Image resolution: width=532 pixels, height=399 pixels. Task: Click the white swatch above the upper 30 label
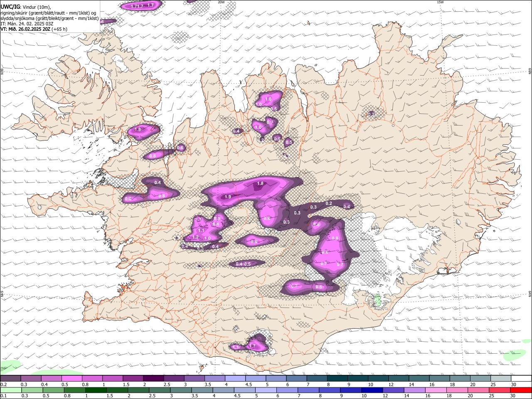click(520, 379)
